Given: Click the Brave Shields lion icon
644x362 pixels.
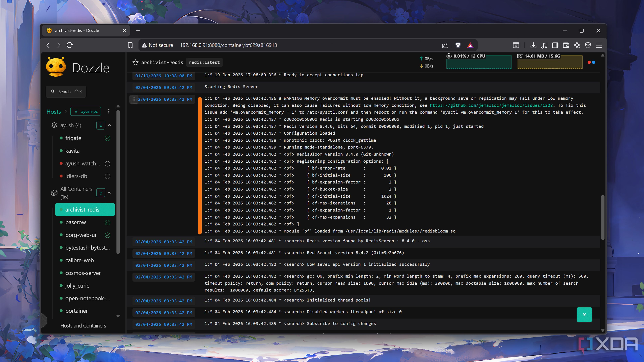Looking at the screenshot, I should pyautogui.click(x=458, y=45).
